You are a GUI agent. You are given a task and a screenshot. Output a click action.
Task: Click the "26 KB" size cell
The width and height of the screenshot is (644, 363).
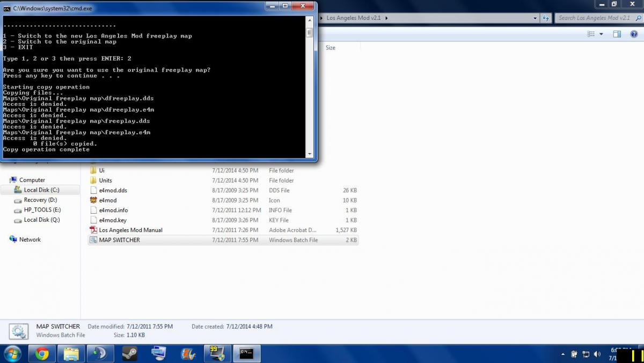[350, 190]
